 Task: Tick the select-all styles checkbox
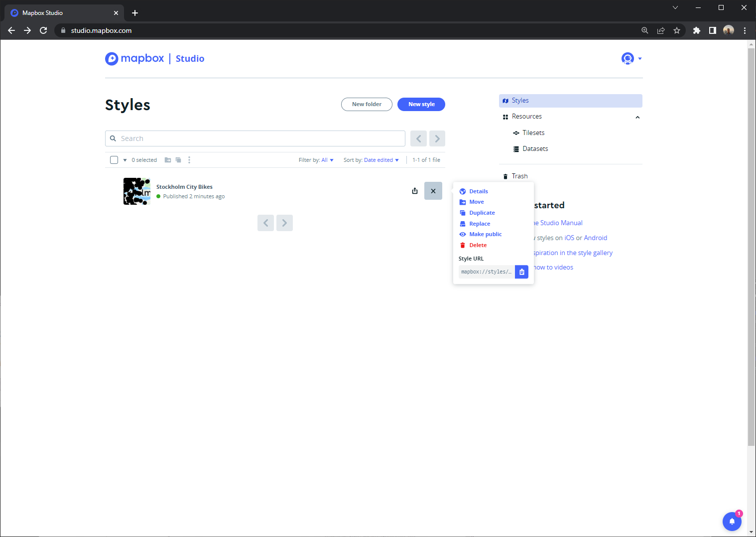114,160
